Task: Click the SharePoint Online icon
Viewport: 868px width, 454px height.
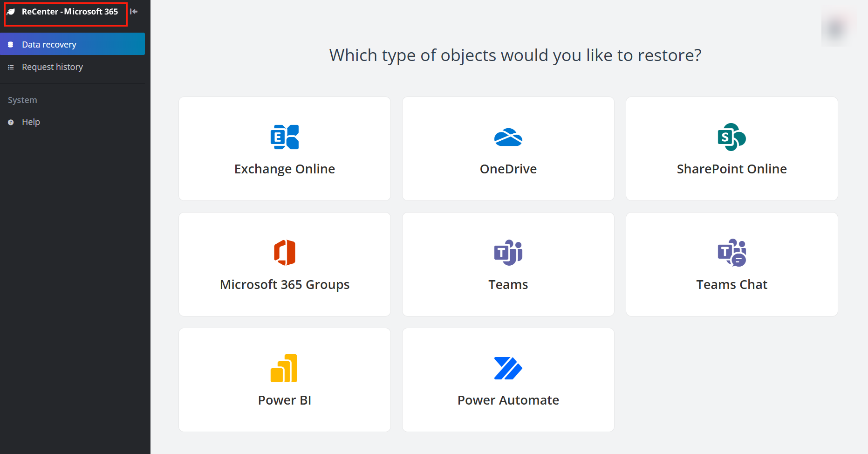Action: click(731, 137)
